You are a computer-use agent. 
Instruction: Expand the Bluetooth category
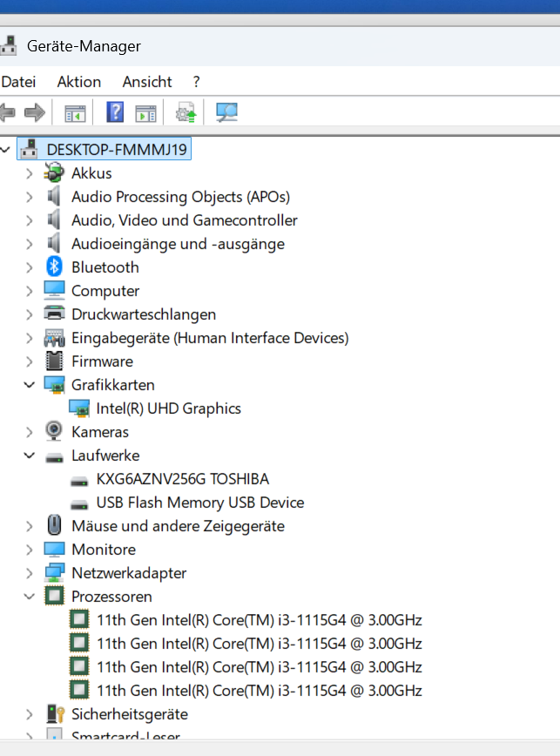[x=30, y=267]
